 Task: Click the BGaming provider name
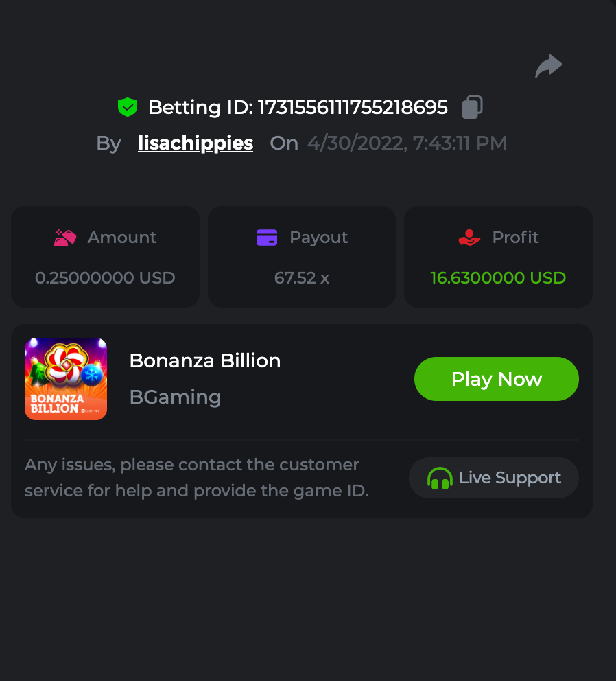click(x=175, y=397)
